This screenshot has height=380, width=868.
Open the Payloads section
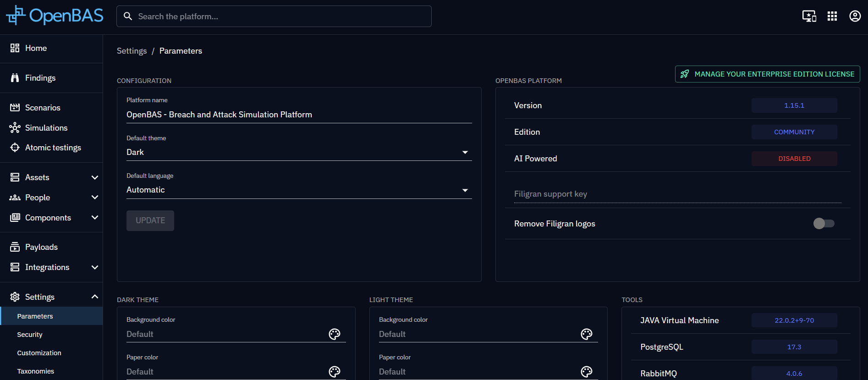(x=41, y=247)
